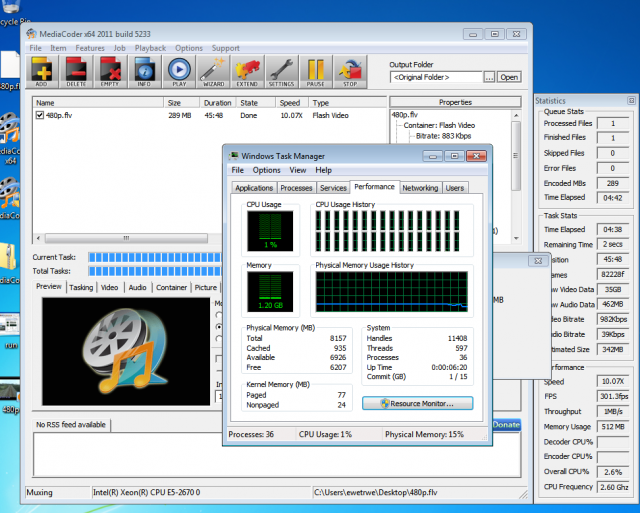The image size is (640, 513).
Task: Sort file list by Name column
Action: [98, 103]
